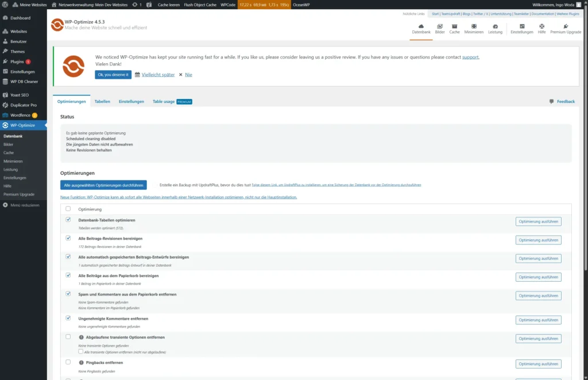This screenshot has width=588, height=380.
Task: Switch to the Table usage premium tab
Action: (172, 101)
